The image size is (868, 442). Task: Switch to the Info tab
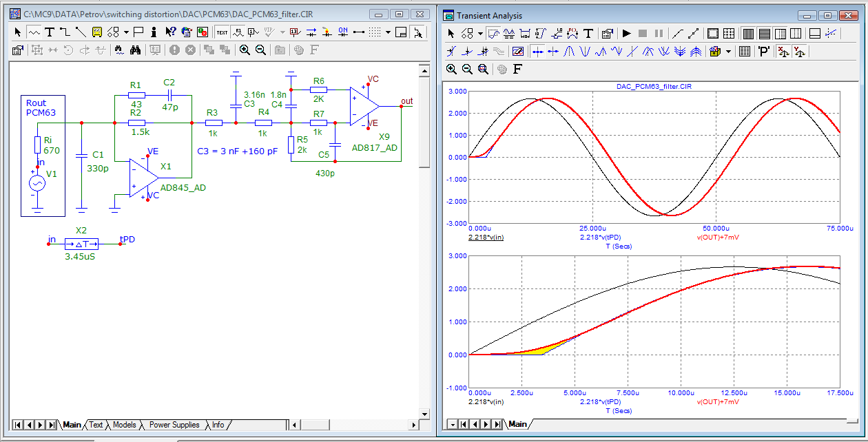tap(218, 425)
